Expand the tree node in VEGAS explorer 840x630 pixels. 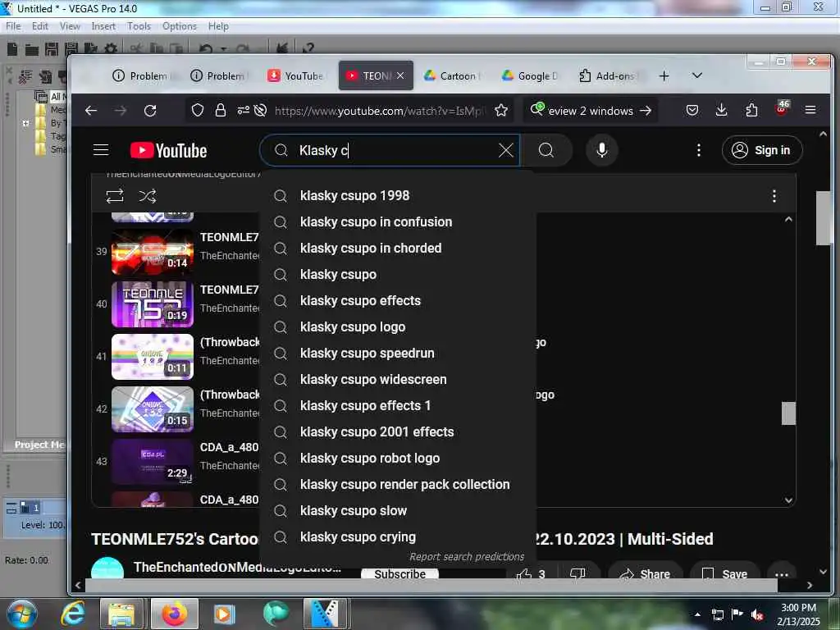[x=25, y=123]
